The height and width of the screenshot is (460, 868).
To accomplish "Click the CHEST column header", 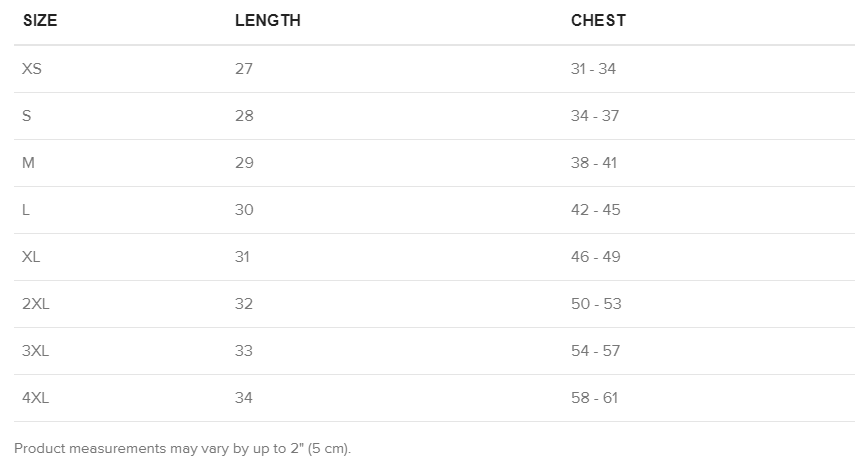I will coord(598,21).
